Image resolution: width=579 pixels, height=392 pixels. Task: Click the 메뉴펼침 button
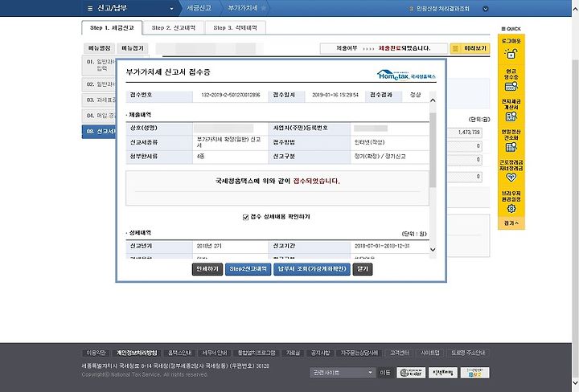(x=100, y=48)
